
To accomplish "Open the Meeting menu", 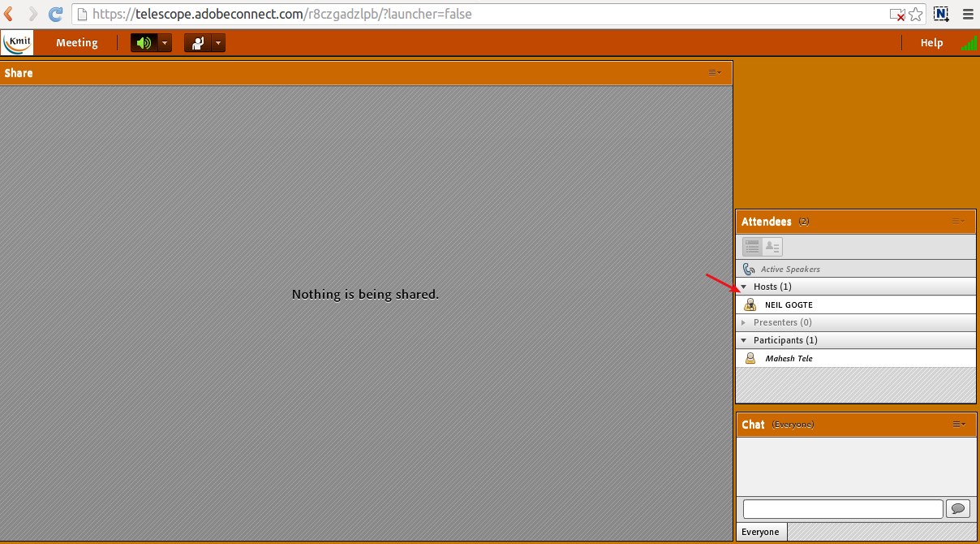I will (x=77, y=43).
